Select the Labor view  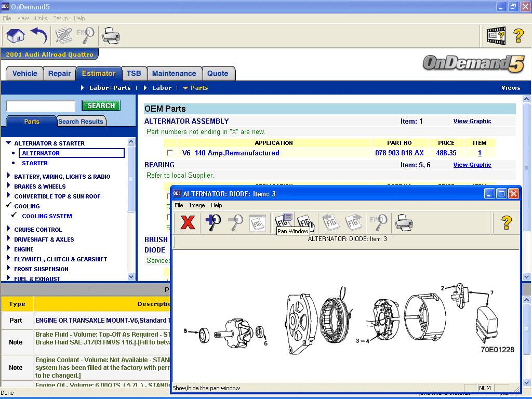click(162, 88)
